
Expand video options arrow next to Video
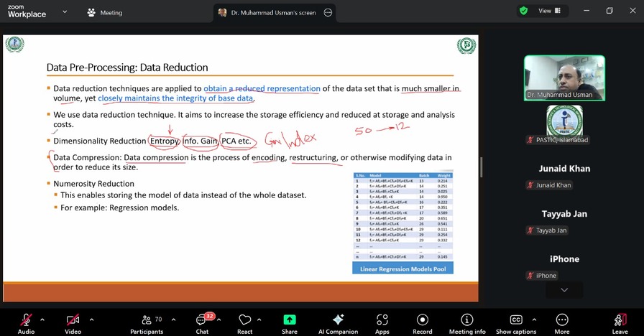(x=91, y=319)
